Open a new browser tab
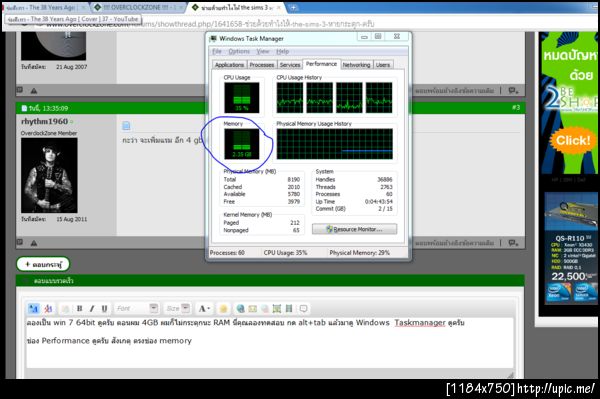The height and width of the screenshot is (399, 600). point(293,7)
